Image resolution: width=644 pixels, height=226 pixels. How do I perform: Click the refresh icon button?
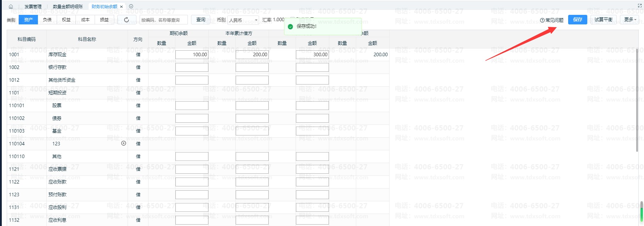click(127, 20)
